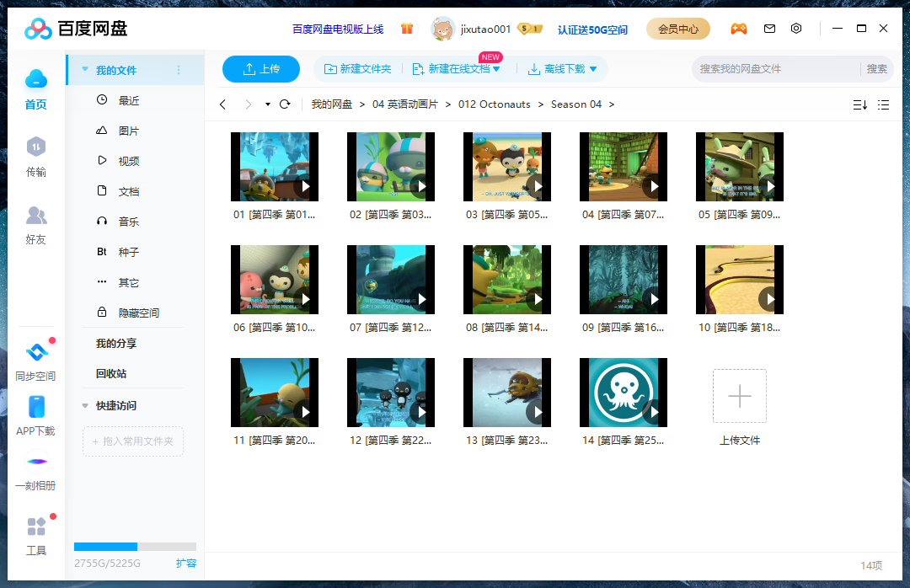
Task: Expand the chevron after Season 04
Action: pos(611,104)
